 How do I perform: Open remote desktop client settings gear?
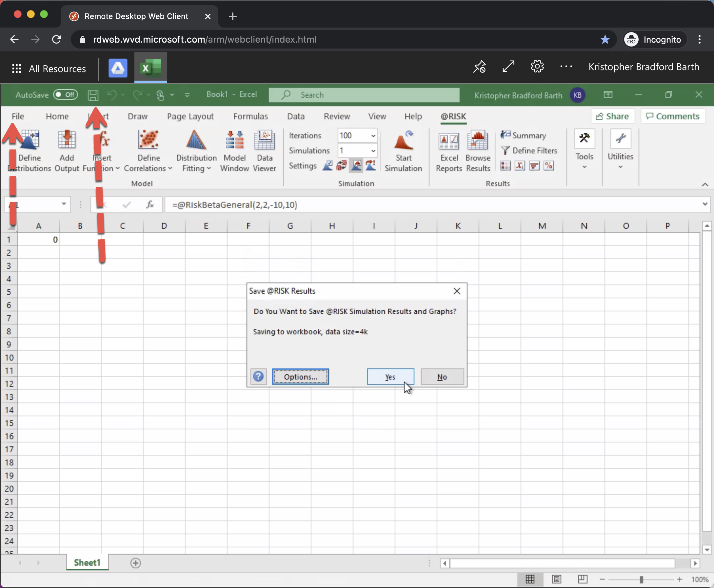tap(537, 67)
